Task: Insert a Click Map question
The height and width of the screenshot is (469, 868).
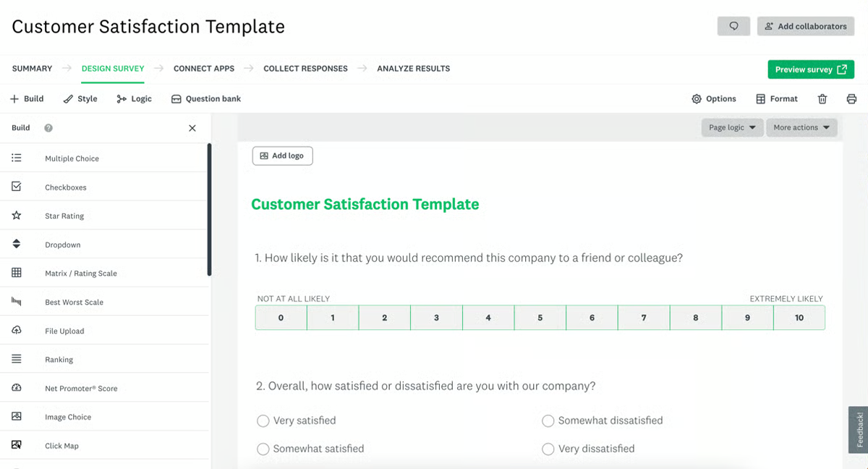Action: tap(61, 445)
